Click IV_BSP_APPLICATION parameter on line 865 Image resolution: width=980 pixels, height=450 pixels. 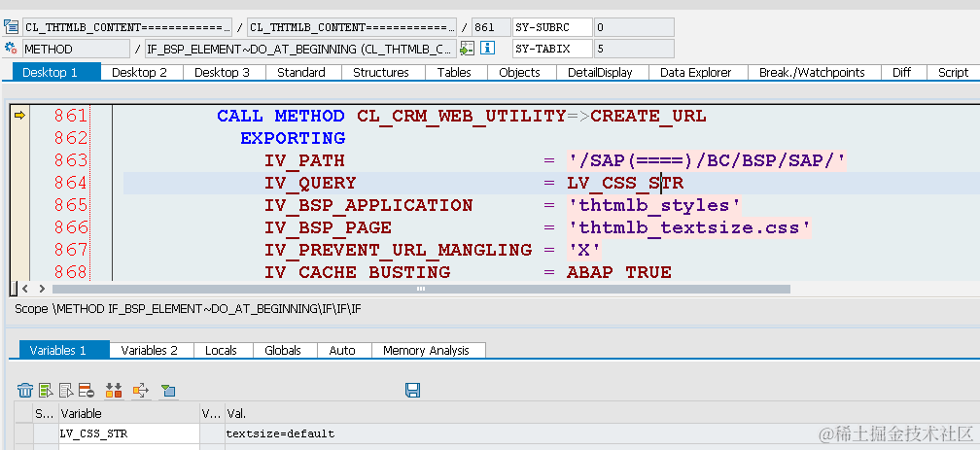click(x=368, y=206)
